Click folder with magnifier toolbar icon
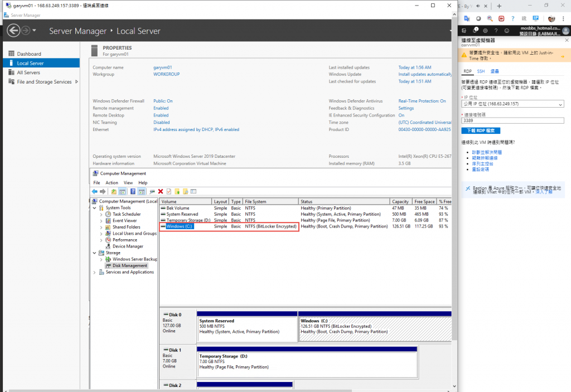Viewport: 571px width, 392px height. click(x=185, y=191)
